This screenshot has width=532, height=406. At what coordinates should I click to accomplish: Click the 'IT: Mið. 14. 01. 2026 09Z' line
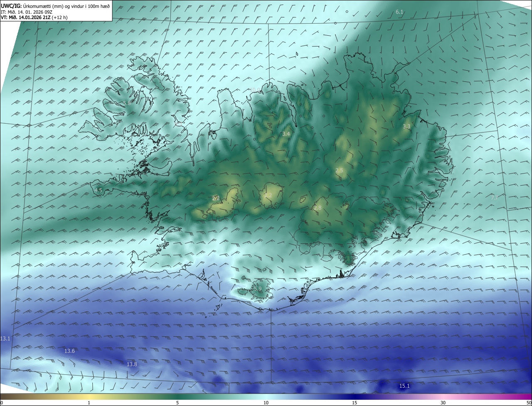coord(26,12)
